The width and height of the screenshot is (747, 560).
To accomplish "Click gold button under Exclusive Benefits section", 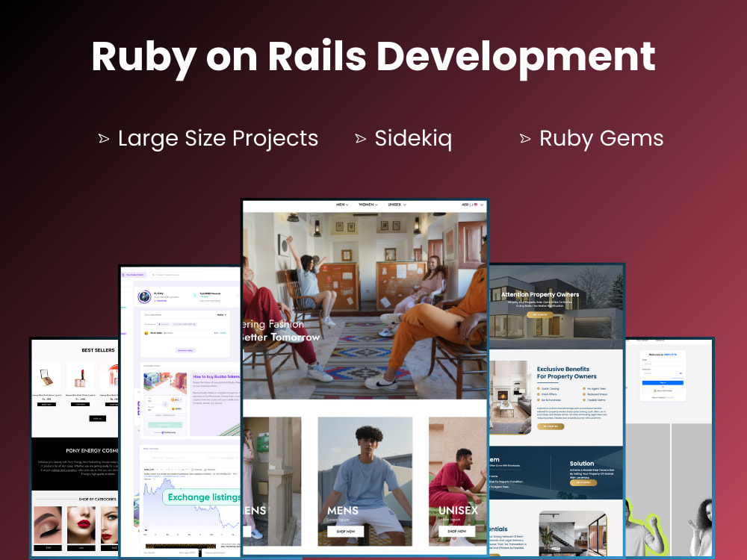I will tap(551, 426).
